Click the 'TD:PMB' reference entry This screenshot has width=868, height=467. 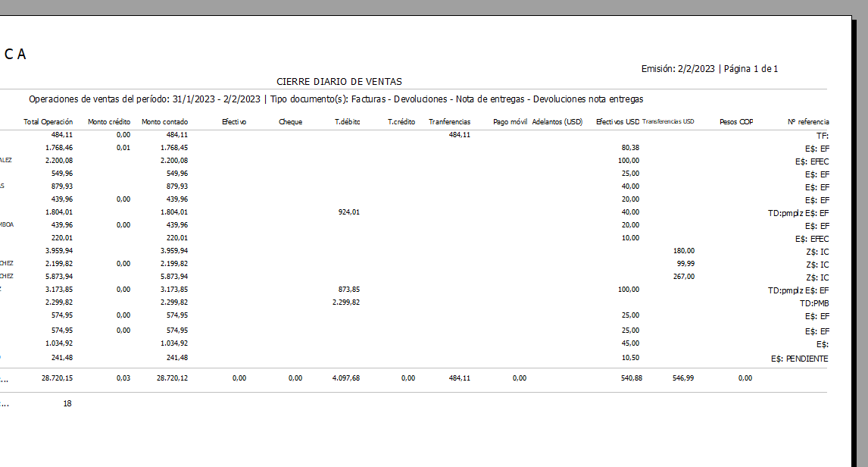tap(814, 302)
